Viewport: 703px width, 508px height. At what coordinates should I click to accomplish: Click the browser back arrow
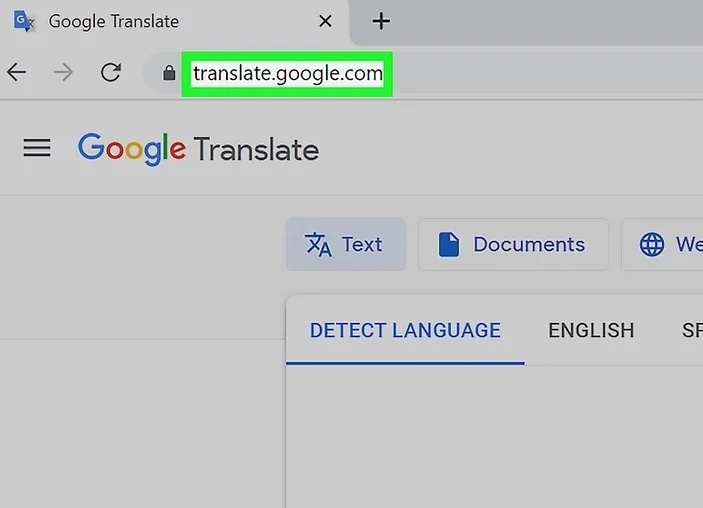(17, 73)
